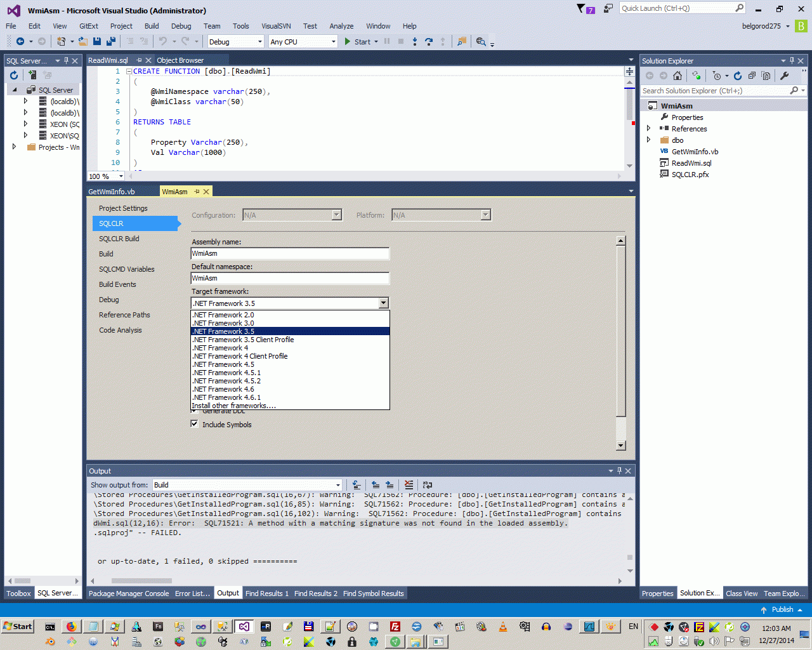Toggle Word Wrap in the Output window
Viewport: 812px width, 650px height.
428,485
